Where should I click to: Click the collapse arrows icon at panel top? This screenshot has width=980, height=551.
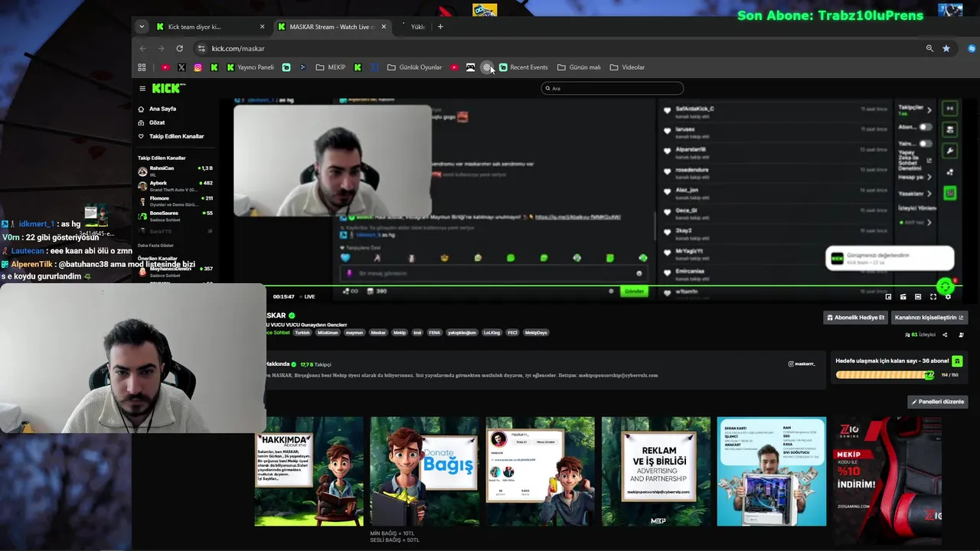tap(950, 109)
